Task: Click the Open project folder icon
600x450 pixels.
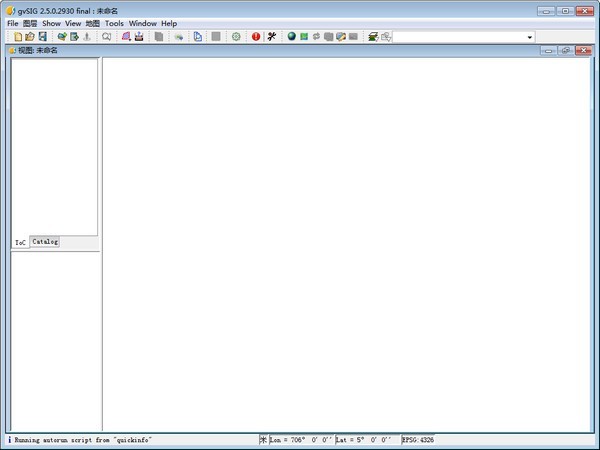Action: [30, 37]
